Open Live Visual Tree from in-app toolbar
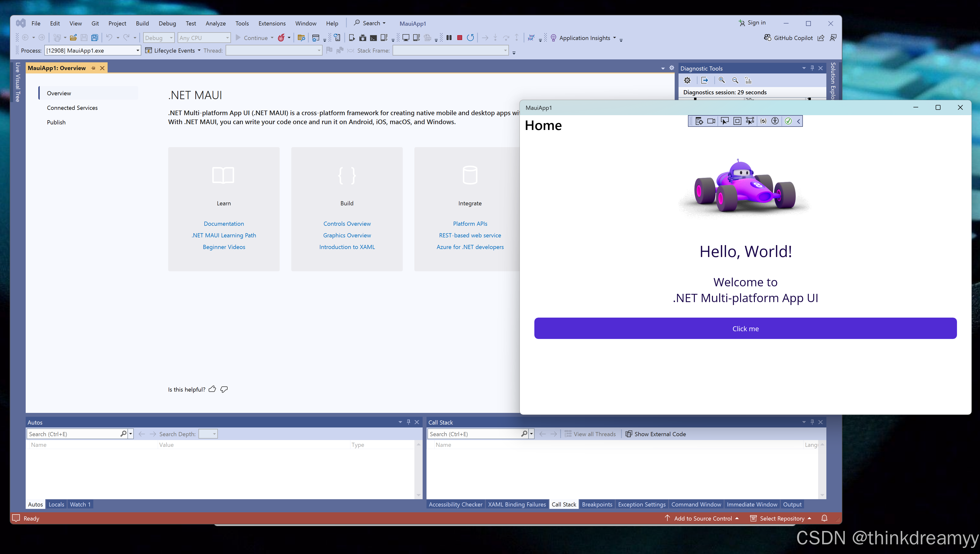 point(699,121)
